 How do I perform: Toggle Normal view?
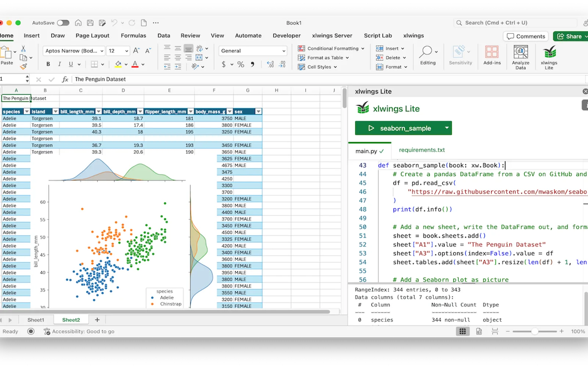coord(463,332)
